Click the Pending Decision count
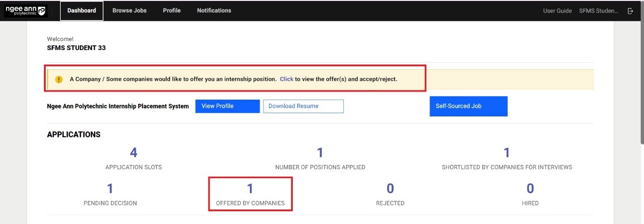This screenshot has width=644, height=224. [110, 189]
